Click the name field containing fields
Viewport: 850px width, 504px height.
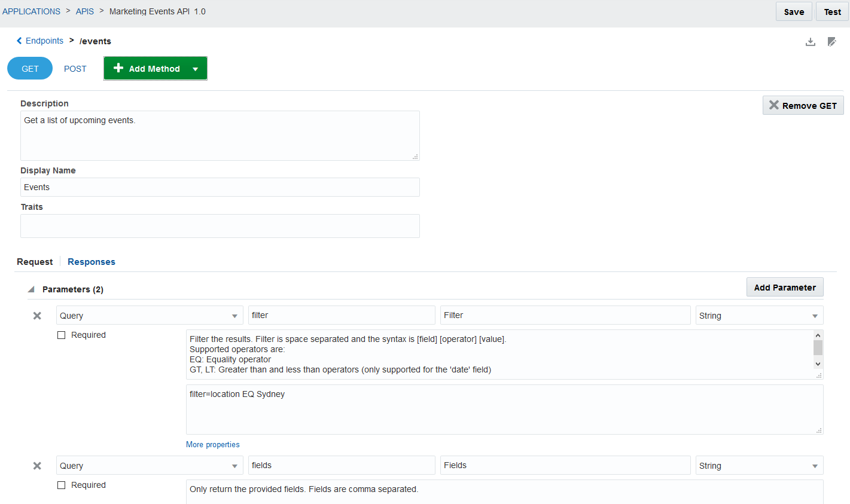342,465
